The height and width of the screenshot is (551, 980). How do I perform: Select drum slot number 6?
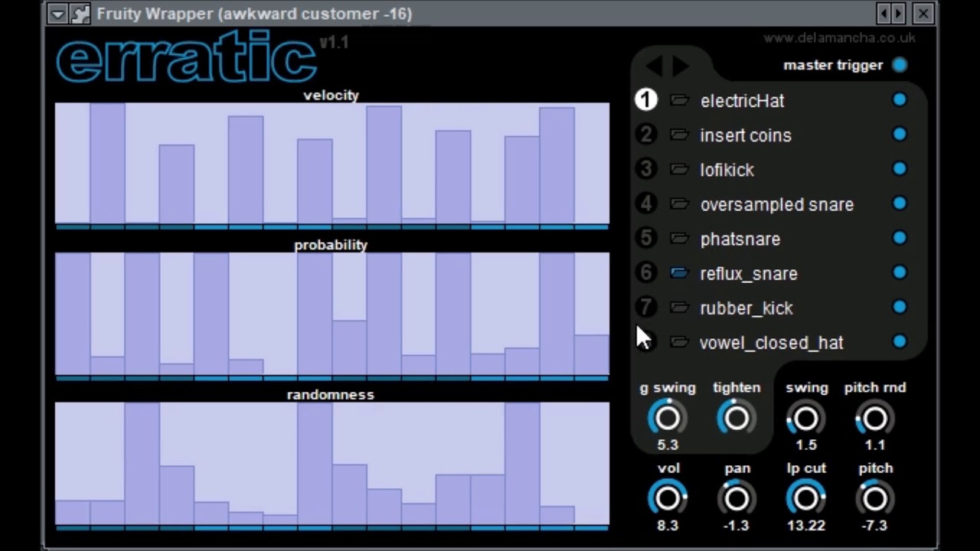[646, 272]
